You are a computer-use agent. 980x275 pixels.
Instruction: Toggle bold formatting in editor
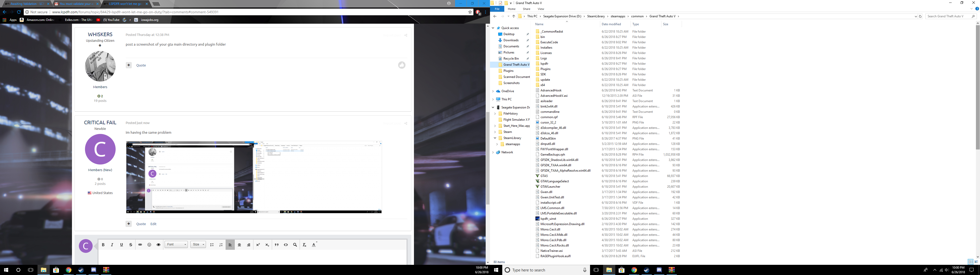(103, 245)
